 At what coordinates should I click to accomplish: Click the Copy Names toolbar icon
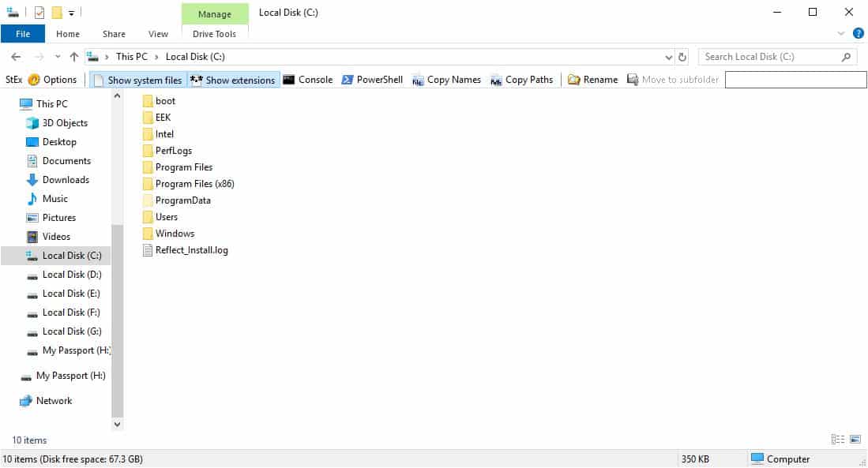pos(446,79)
